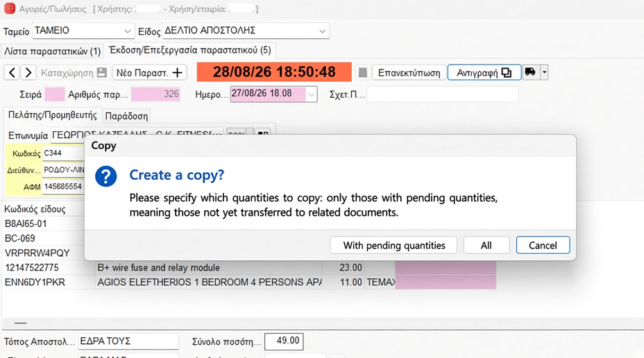Click the Τόπος Αποστολής field ΕΔΡΑ ΤΟΥΣ
The height and width of the screenshot is (358, 644).
click(128, 341)
